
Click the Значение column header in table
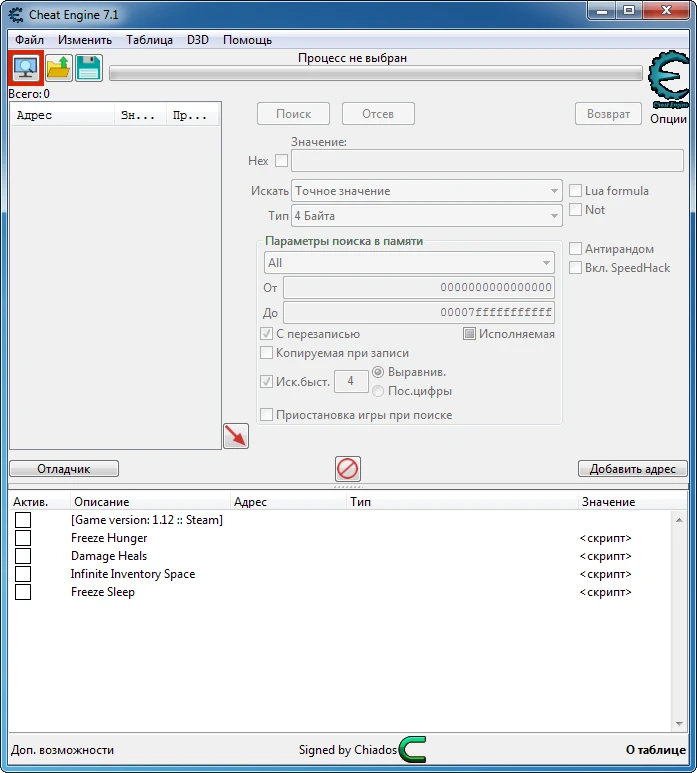pos(632,502)
